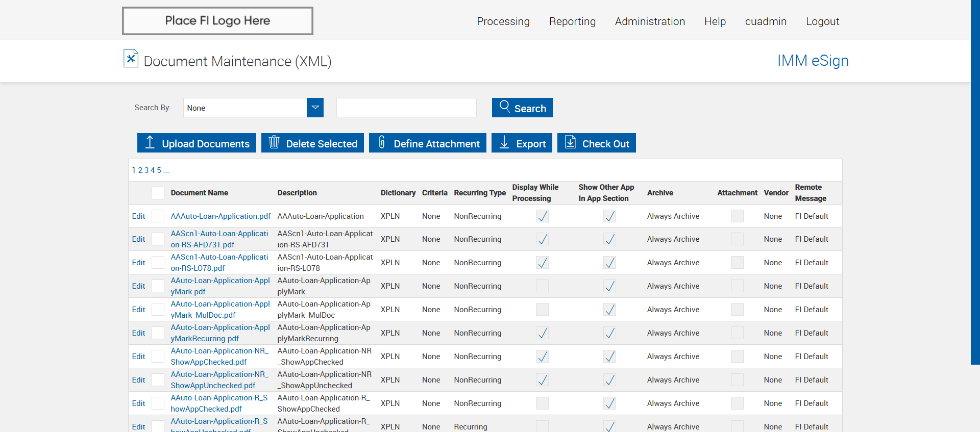Viewport: 980px width, 432px height.
Task: Click the Place FI Logo Here image
Action: [x=217, y=21]
